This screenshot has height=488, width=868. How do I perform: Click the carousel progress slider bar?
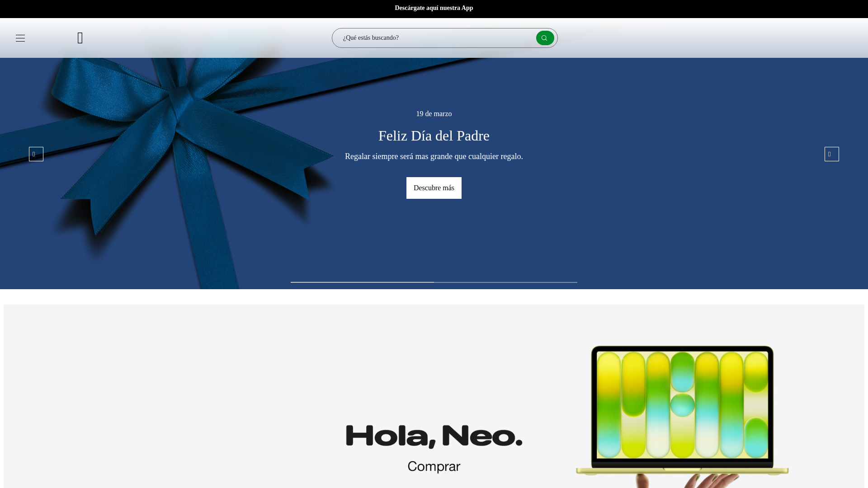click(434, 282)
